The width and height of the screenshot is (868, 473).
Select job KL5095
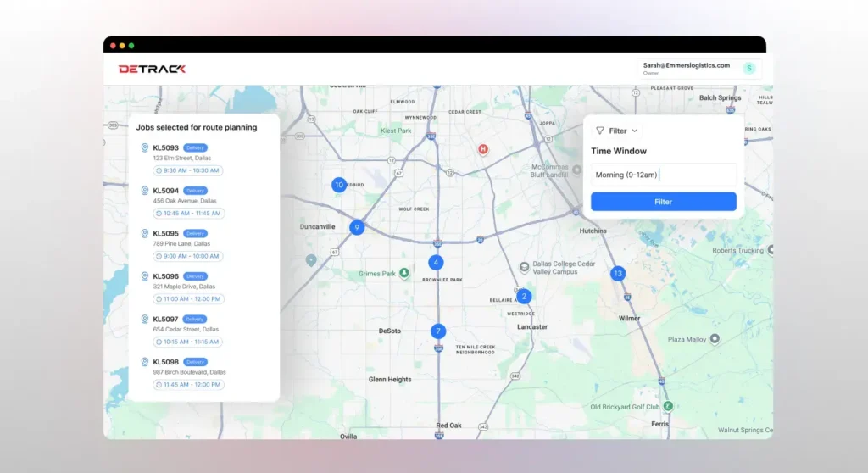pyautogui.click(x=165, y=233)
